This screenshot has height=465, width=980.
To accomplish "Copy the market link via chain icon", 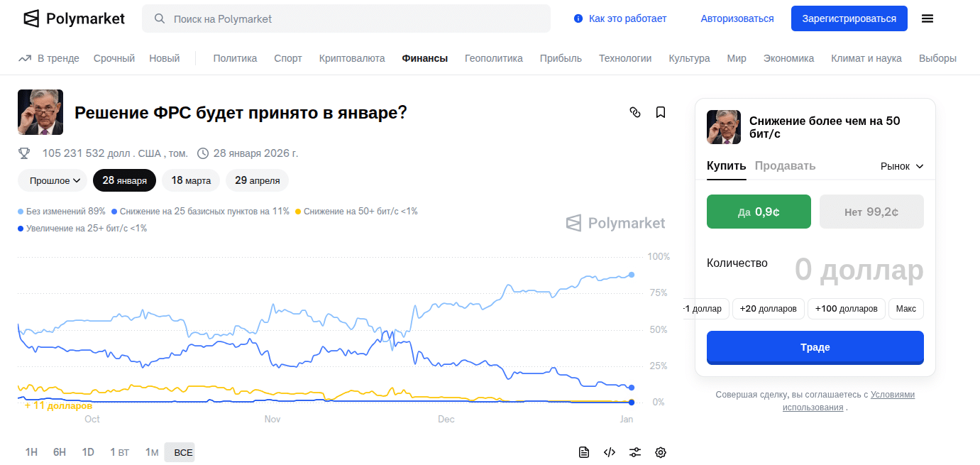I will 635,112.
